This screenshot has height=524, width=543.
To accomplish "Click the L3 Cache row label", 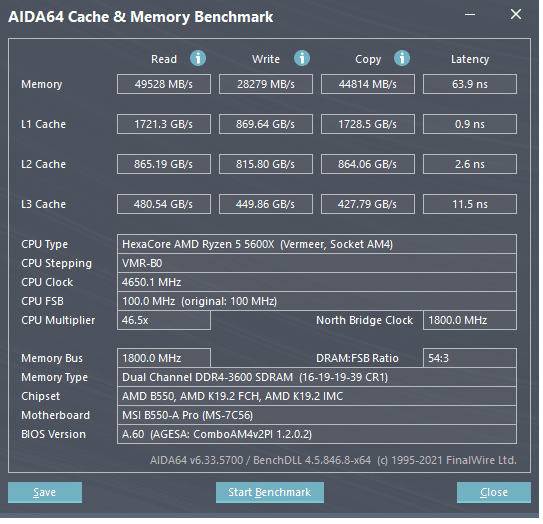I will pos(43,204).
